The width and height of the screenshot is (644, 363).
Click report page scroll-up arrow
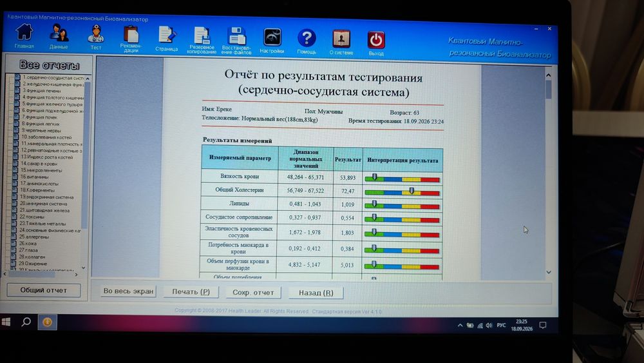[x=548, y=75]
